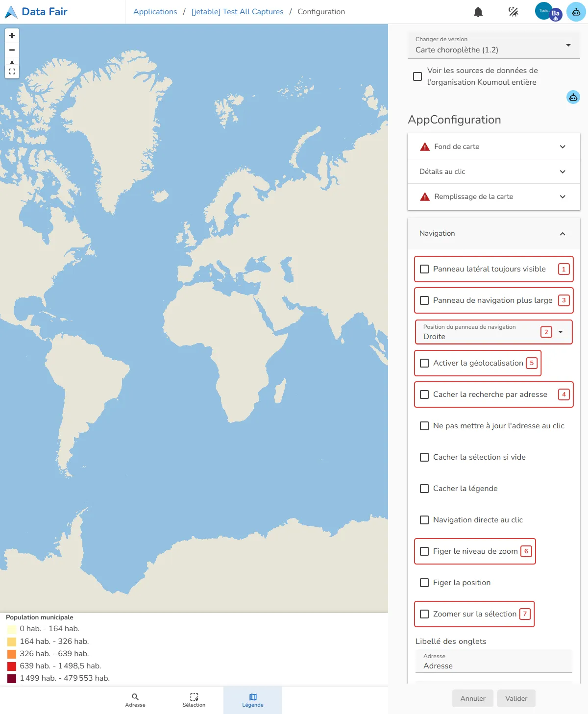
Task: Click the Adresse search magnifier icon
Action: (x=135, y=696)
